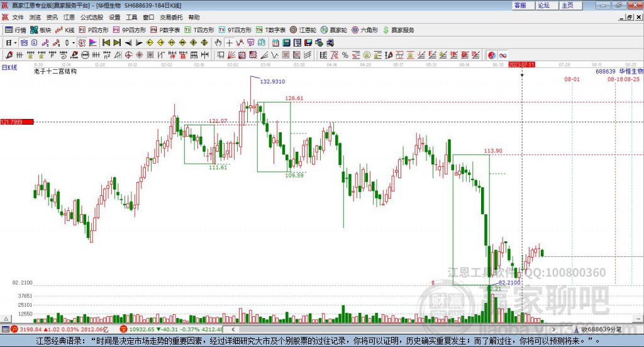Select the circle-with-crosshair drawing tool

128,55
